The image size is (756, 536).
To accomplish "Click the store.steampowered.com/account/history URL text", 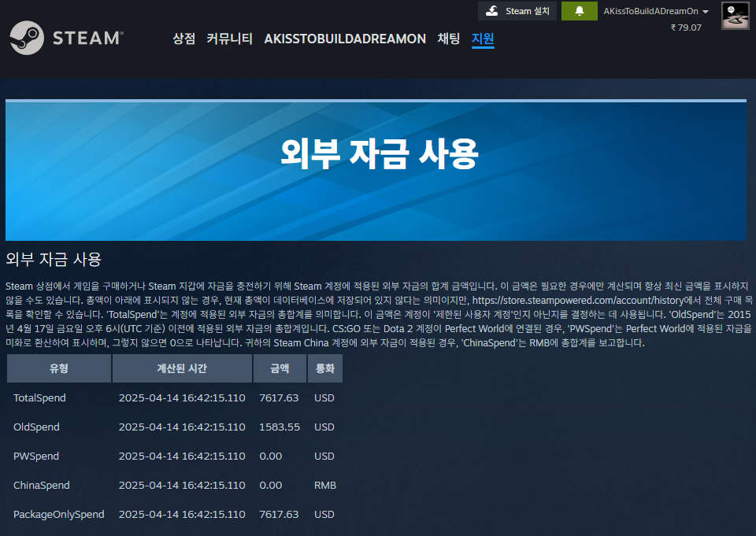I will 577,301.
